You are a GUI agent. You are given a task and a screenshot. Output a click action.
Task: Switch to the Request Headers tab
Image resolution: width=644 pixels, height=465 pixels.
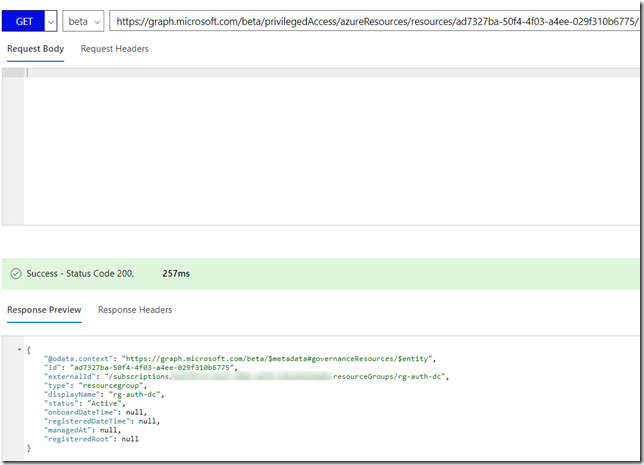tap(115, 49)
